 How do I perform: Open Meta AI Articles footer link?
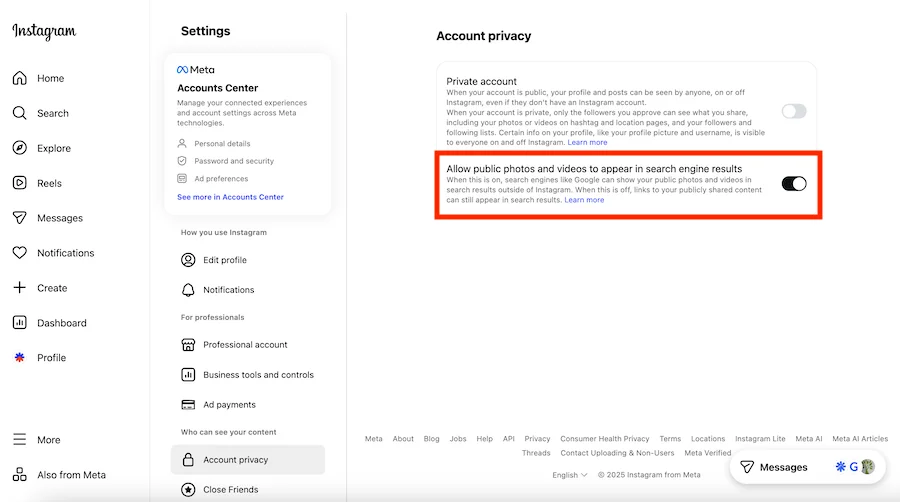pyautogui.click(x=860, y=438)
